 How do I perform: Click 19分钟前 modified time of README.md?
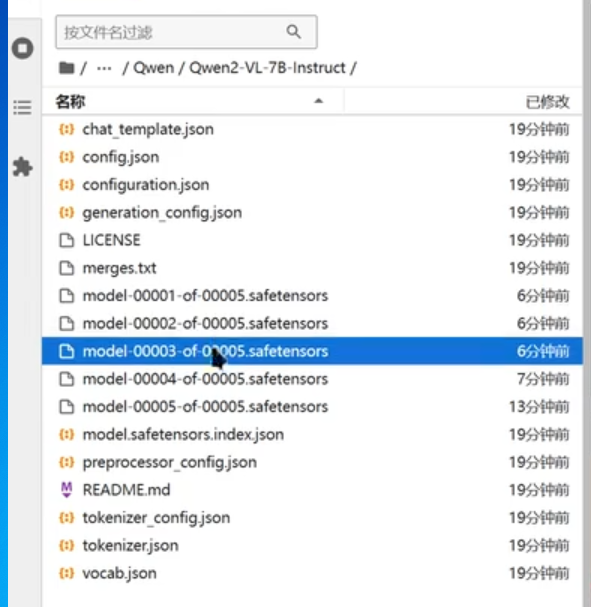pos(539,490)
